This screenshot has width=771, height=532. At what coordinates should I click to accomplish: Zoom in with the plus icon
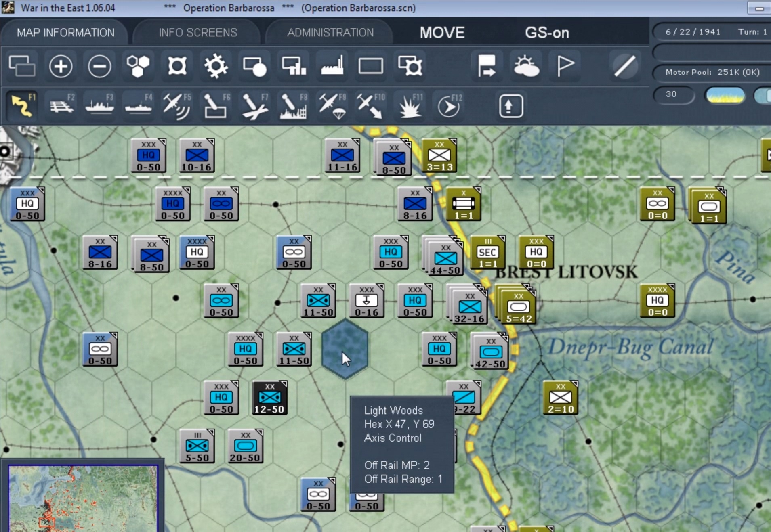coord(61,66)
